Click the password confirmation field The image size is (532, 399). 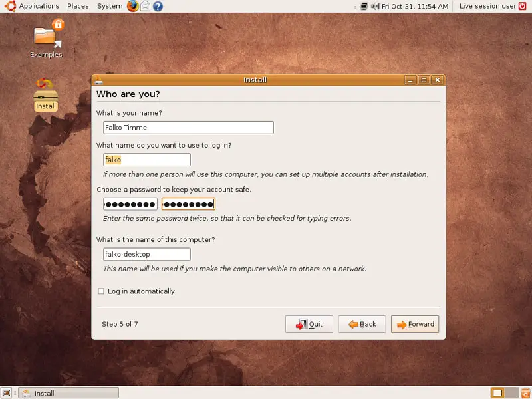(188, 204)
